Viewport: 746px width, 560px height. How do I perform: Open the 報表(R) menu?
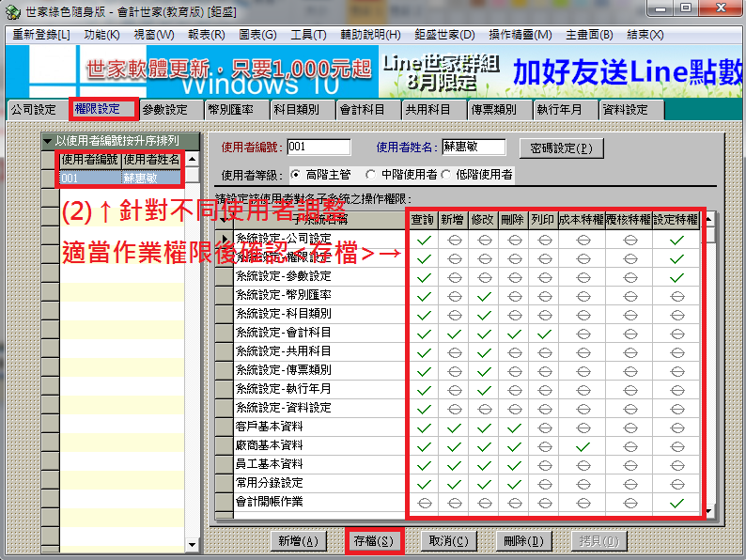[x=205, y=35]
